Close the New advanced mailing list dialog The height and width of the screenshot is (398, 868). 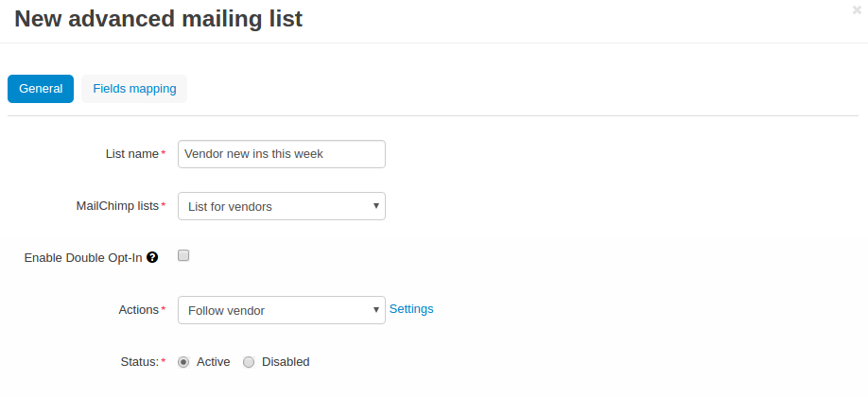click(857, 9)
